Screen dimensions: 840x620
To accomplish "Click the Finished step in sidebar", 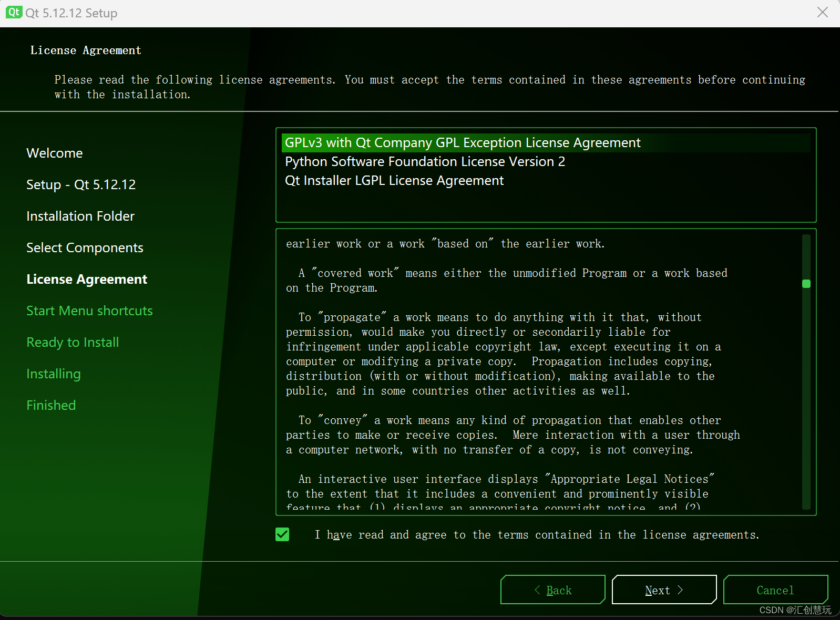I will [51, 406].
